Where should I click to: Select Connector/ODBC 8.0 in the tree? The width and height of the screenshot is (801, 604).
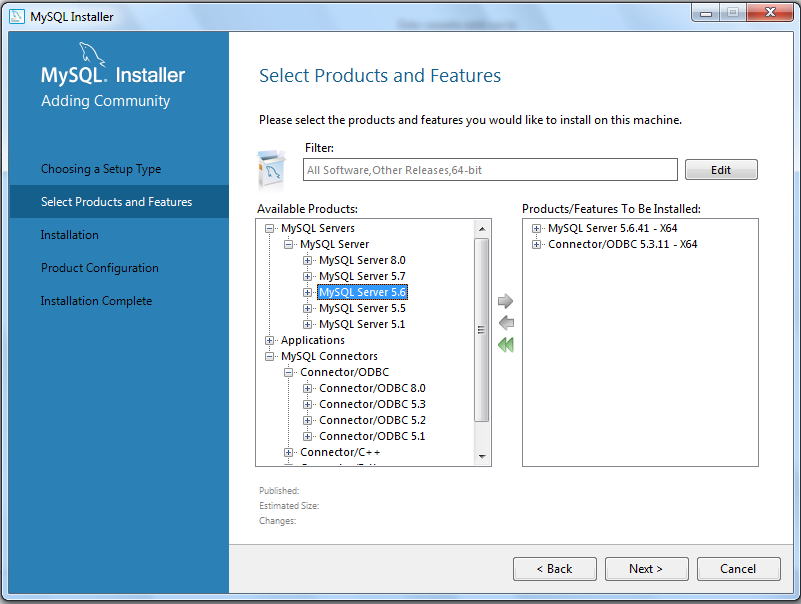coord(372,388)
